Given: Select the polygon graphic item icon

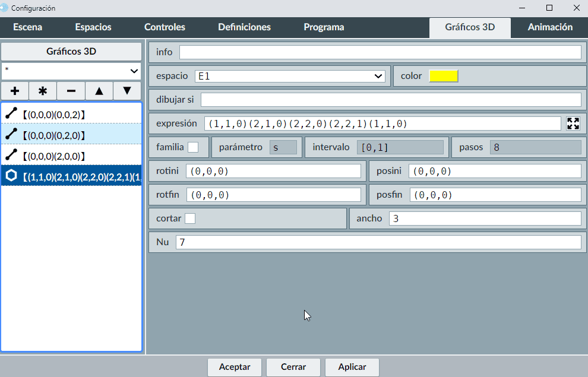Looking at the screenshot, I should [x=11, y=176].
